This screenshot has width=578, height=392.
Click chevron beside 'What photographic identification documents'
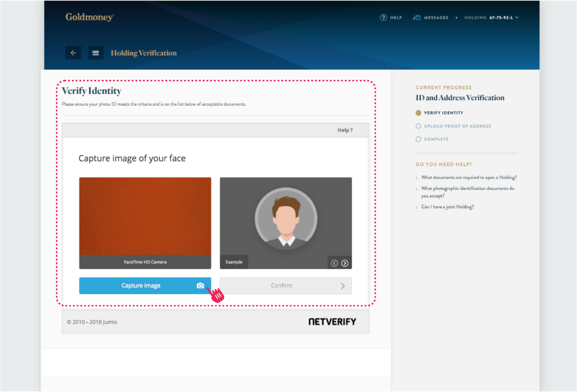click(417, 189)
